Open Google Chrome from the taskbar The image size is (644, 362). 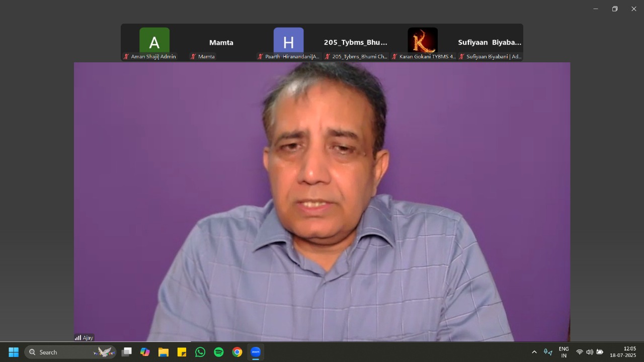click(237, 352)
